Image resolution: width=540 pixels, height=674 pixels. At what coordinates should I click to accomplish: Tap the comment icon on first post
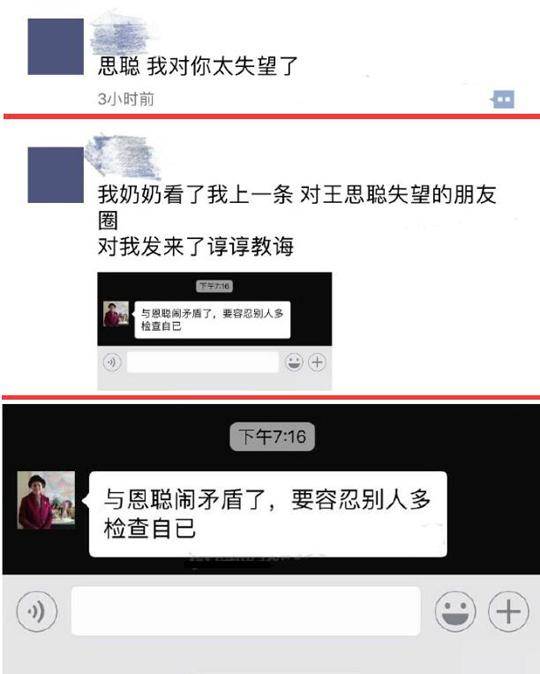coord(503,99)
